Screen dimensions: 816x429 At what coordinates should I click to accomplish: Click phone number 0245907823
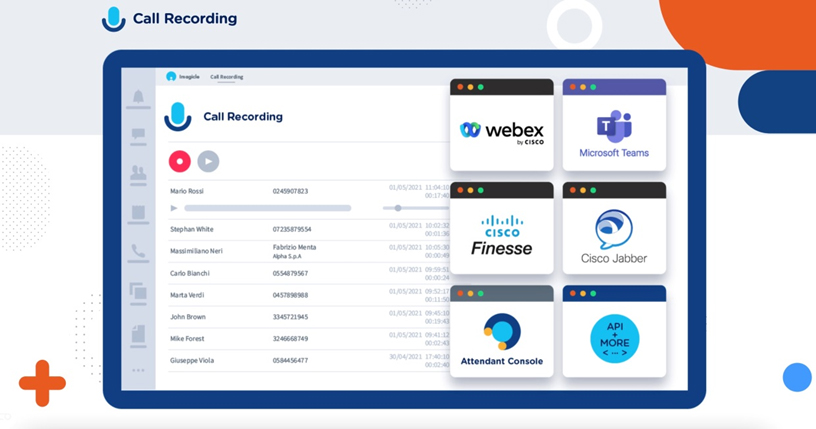point(290,191)
